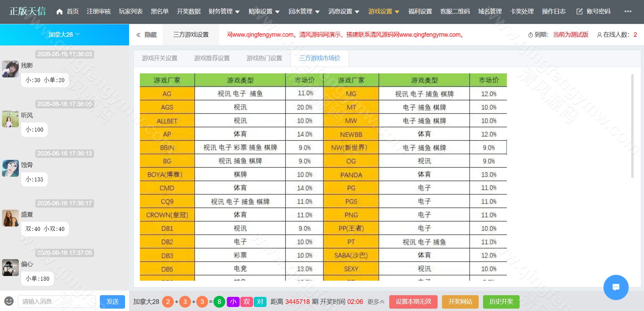Click the NW(新世界) vendor cell
The height and width of the screenshot is (311, 644).
[351, 148]
